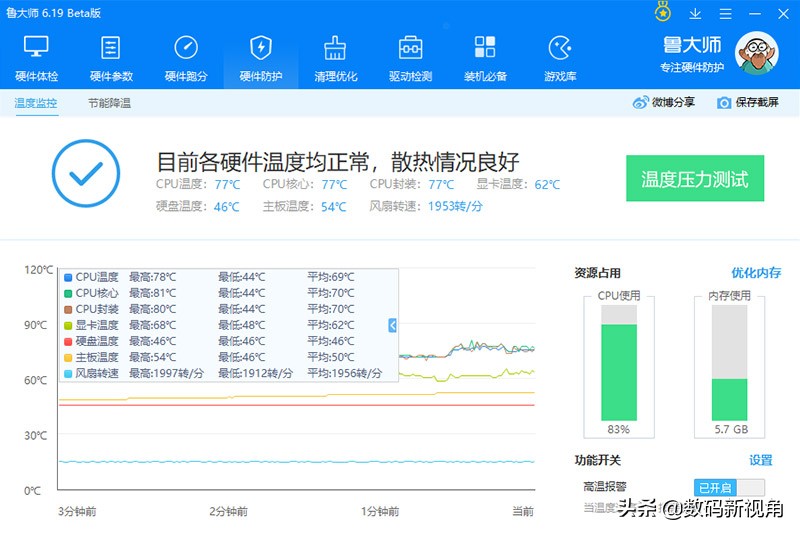Screen dimensions: 800x534
Task: Open 清理优化 cleanup broom icon
Action: coord(335,48)
